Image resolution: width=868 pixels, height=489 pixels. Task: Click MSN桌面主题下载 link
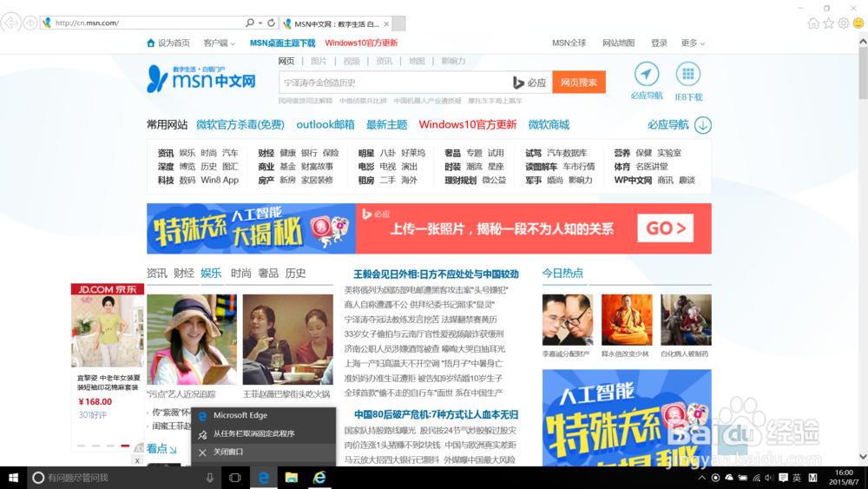coord(282,43)
